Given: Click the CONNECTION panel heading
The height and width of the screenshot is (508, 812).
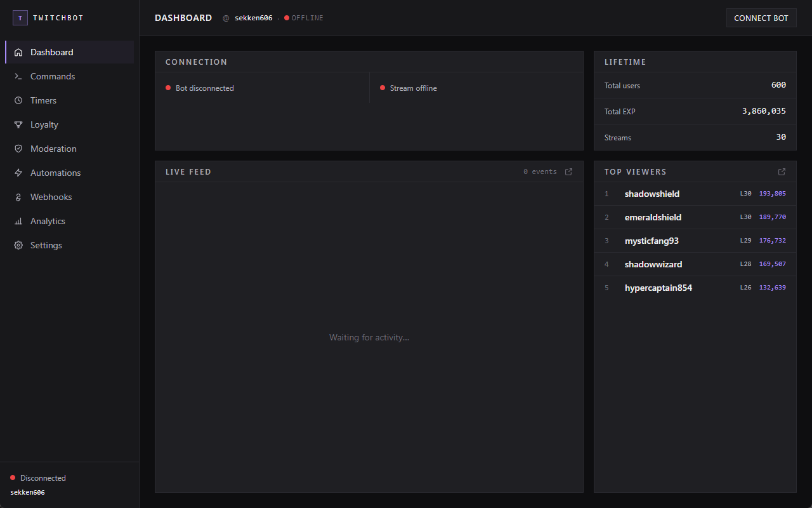Looking at the screenshot, I should tap(197, 62).
